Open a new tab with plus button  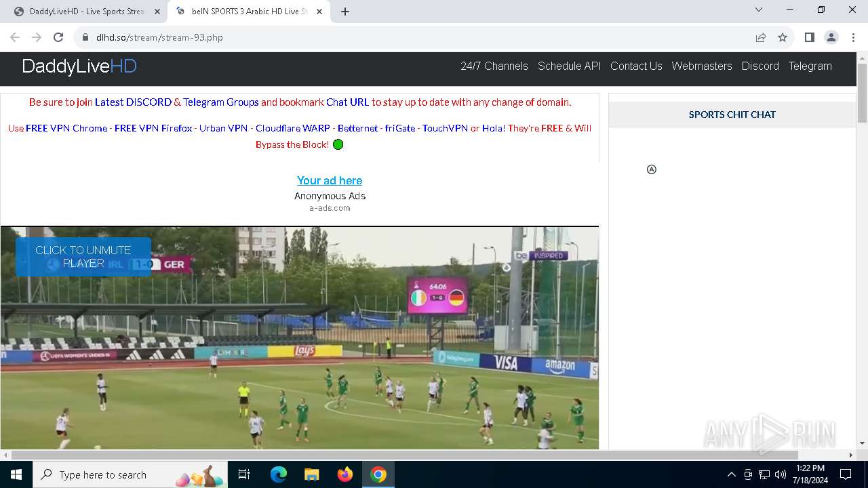point(345,12)
